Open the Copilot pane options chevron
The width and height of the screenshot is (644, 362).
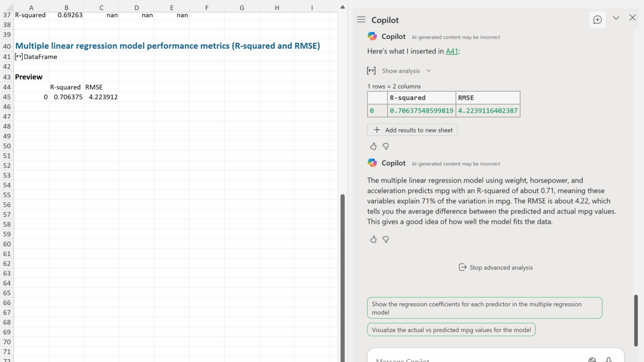[x=616, y=18]
